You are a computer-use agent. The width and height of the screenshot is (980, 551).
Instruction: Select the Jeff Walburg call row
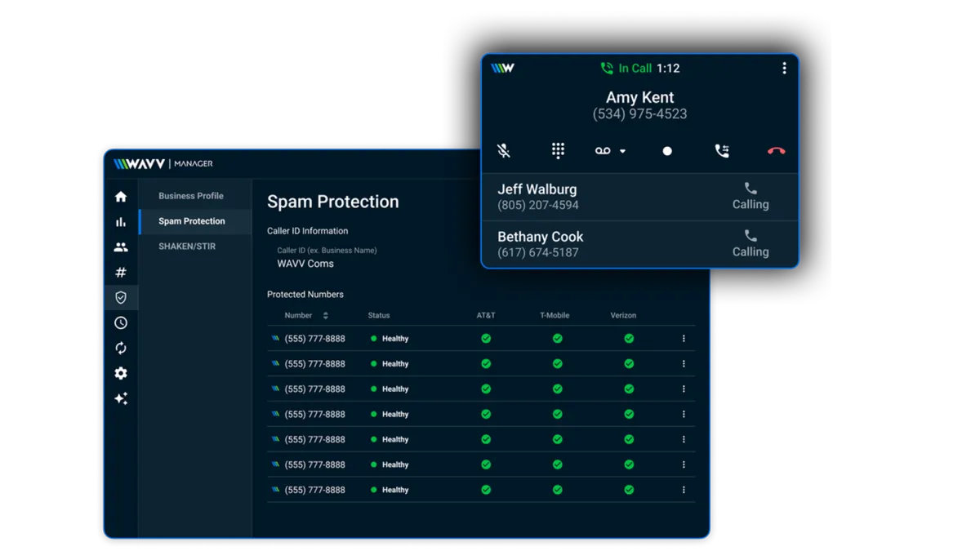click(639, 197)
